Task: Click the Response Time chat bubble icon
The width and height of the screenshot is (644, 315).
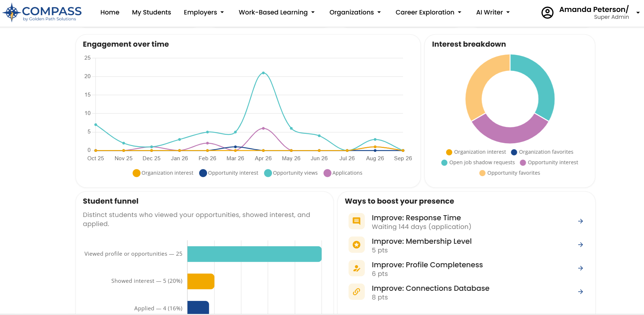Action: point(356,221)
